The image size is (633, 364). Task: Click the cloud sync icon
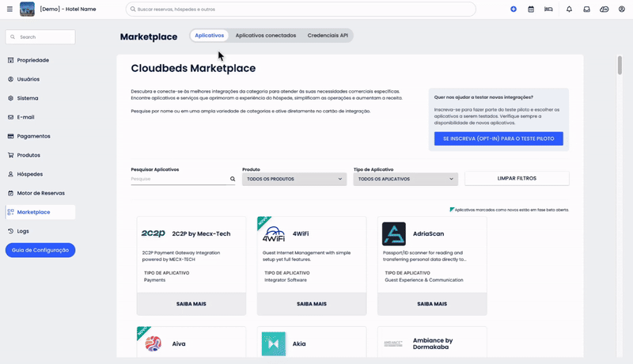click(x=605, y=9)
